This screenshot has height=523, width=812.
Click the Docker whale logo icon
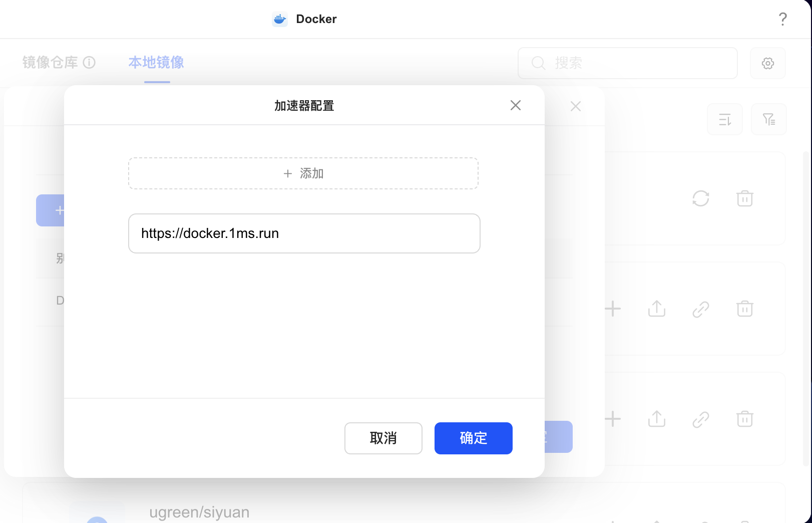[x=280, y=19]
